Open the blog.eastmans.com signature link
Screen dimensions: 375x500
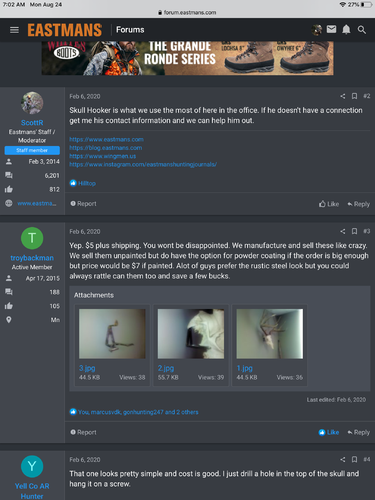coord(106,148)
